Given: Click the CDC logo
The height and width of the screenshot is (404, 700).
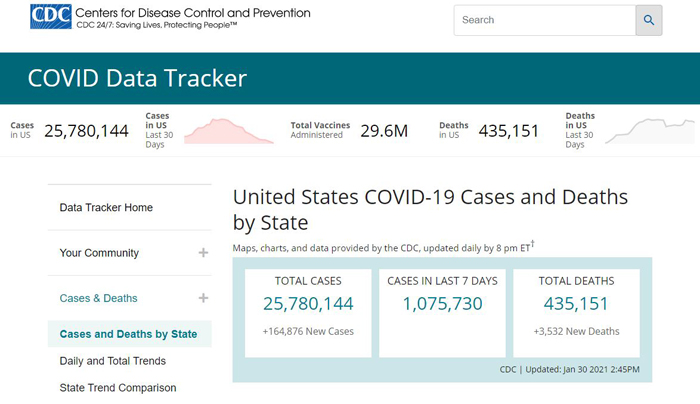Looking at the screenshot, I should 51,17.
